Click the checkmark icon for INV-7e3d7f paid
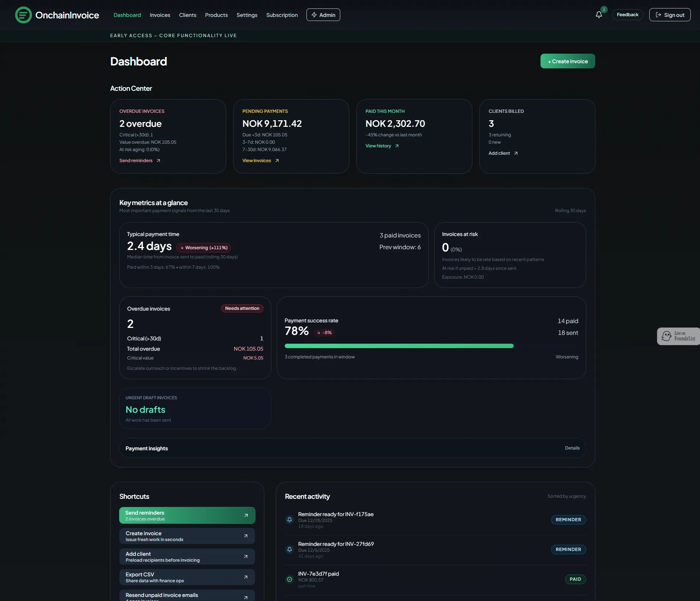 pos(290,579)
